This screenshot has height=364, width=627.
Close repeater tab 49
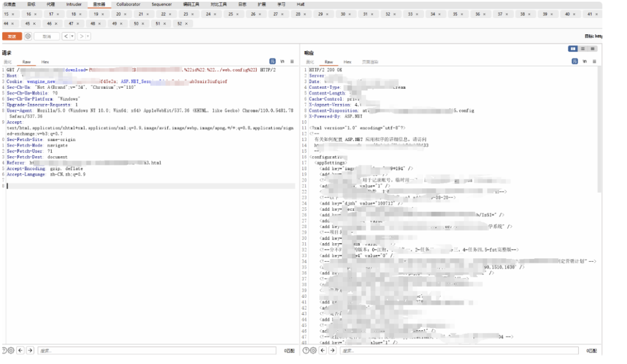121,24
